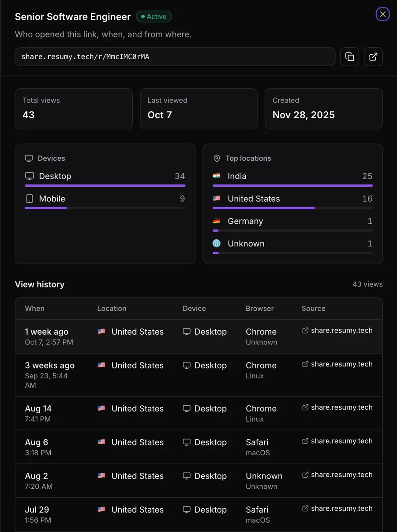Click the Germany location label
Viewport: 397px width, 532px height.
click(245, 221)
